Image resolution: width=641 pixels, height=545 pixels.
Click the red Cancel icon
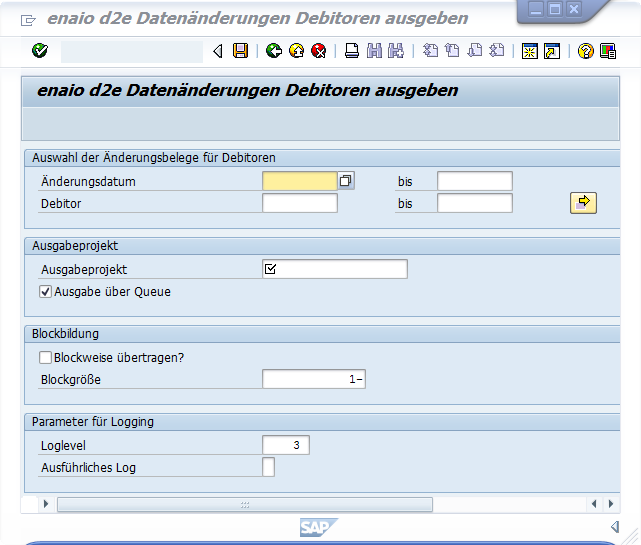(x=319, y=51)
